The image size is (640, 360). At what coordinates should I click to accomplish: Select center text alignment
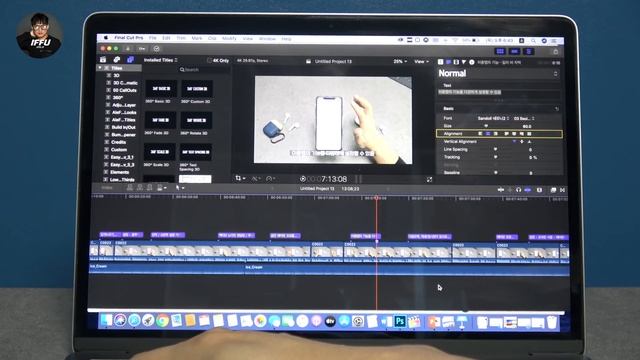click(488, 134)
